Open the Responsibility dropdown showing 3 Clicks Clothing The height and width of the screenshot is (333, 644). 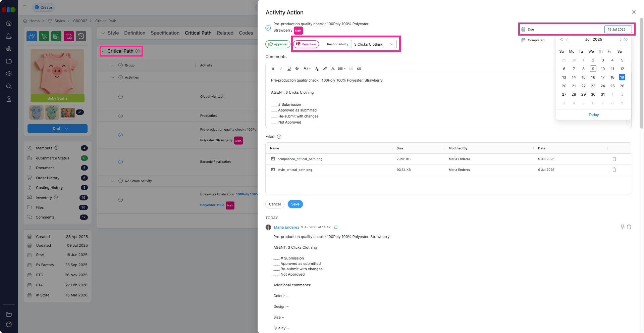(x=373, y=44)
